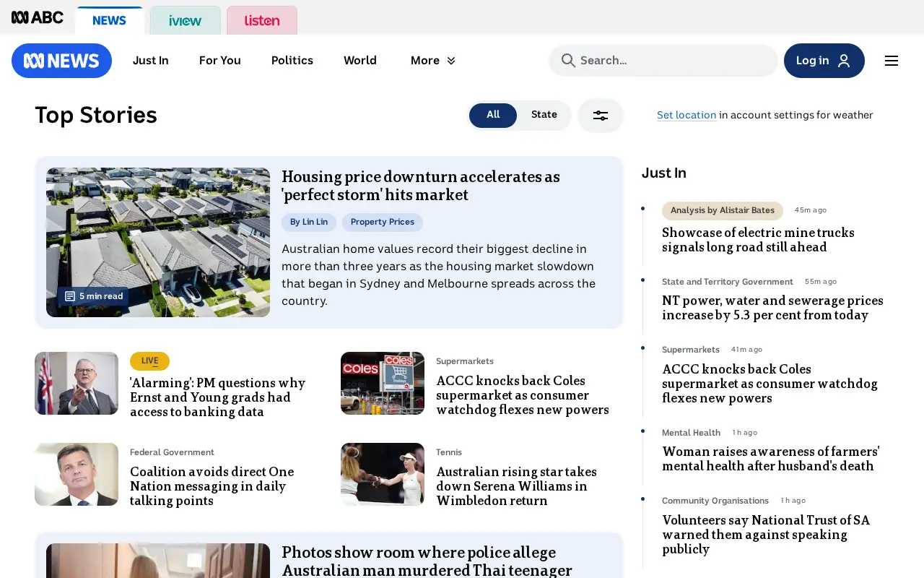Image resolution: width=924 pixels, height=578 pixels.
Task: Open Serena Williams Wimbledon return story
Action: point(516,486)
